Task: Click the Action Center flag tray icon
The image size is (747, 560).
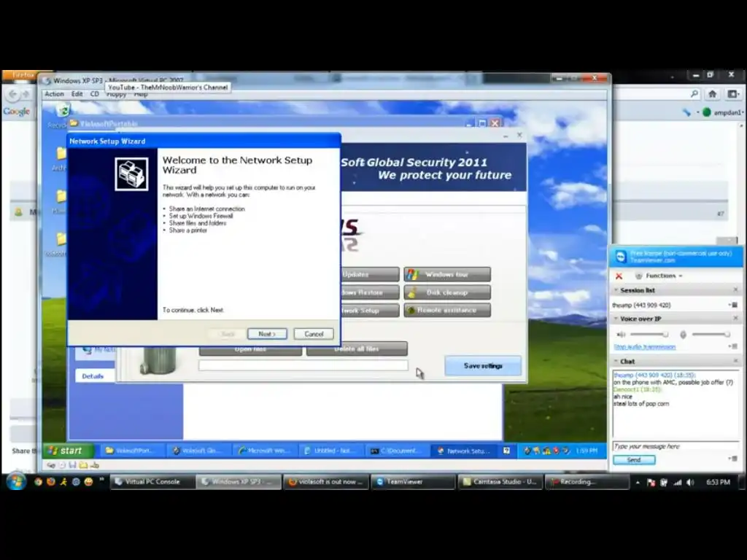Action: coord(651,483)
